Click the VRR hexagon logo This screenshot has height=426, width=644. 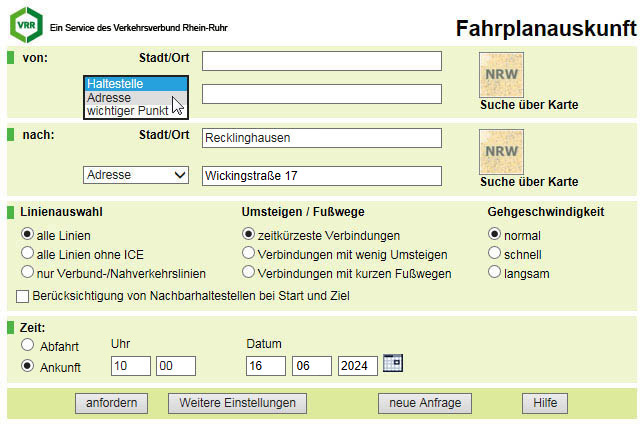click(x=26, y=25)
